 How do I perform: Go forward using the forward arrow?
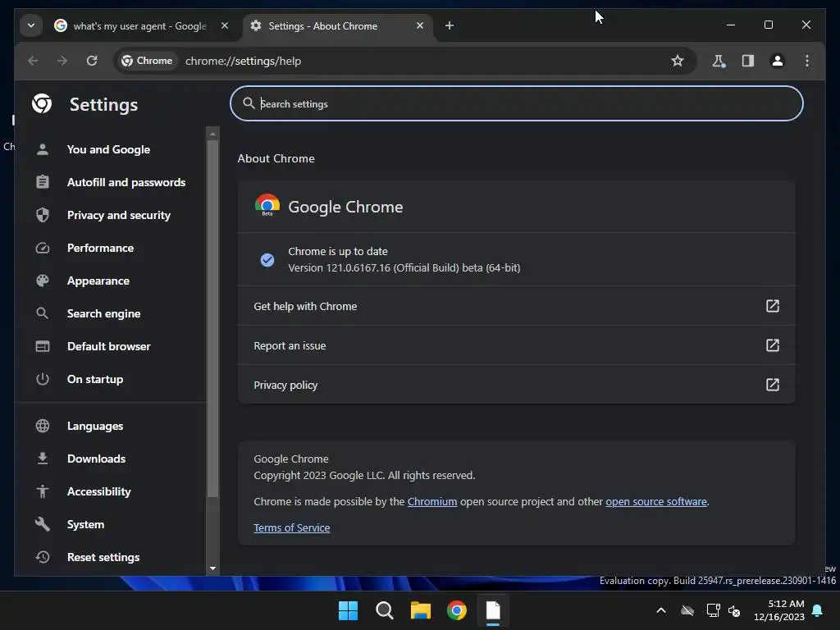click(x=62, y=61)
